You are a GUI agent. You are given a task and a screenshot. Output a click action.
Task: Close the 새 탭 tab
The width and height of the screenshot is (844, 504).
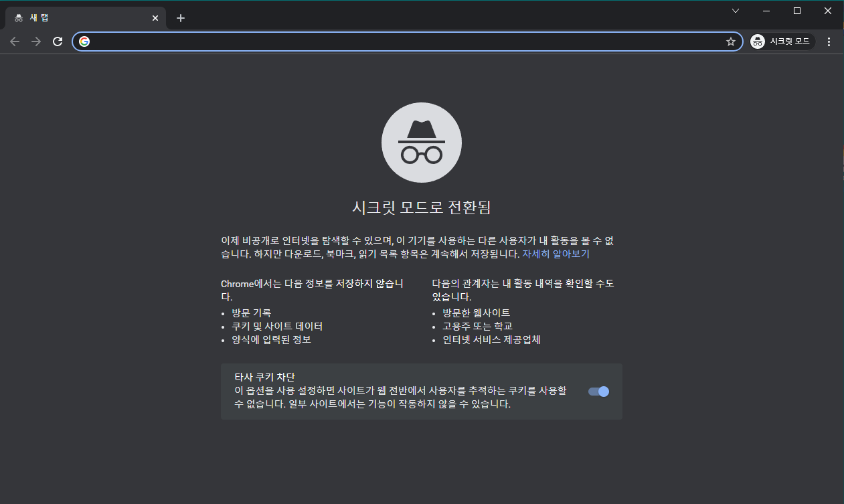(x=155, y=17)
